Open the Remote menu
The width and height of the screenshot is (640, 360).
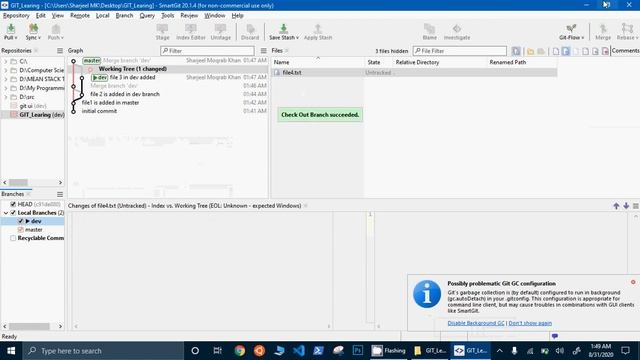[x=80, y=16]
